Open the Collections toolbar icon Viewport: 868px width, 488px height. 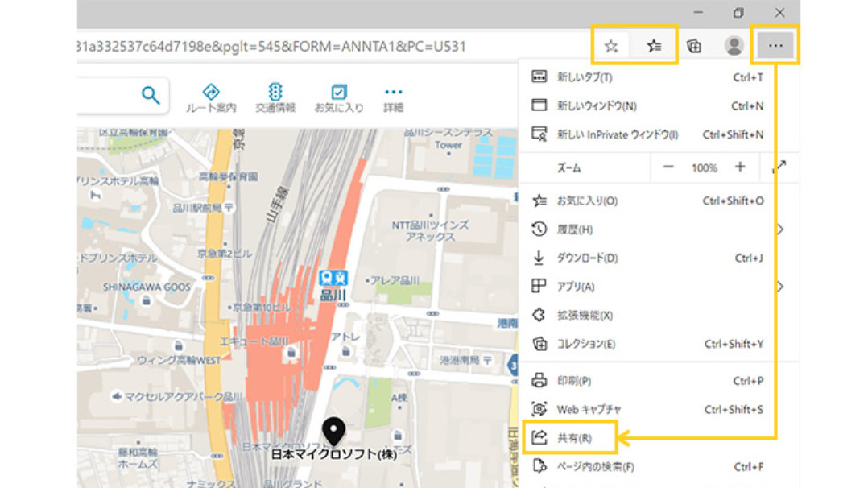click(693, 46)
